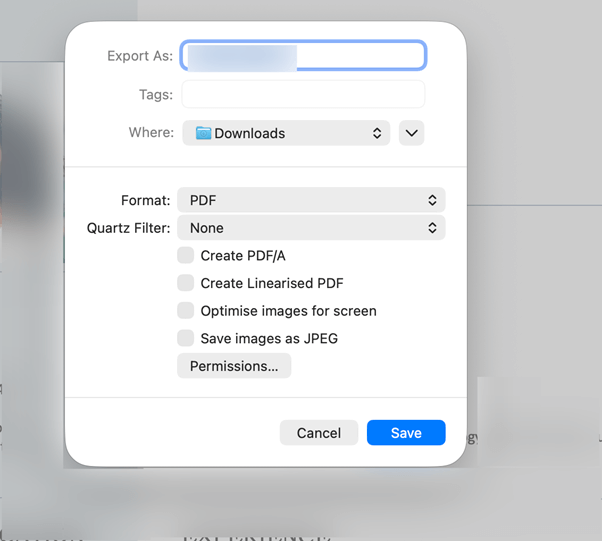
Task: Tick Save images as JPEG checkbox
Action: pyautogui.click(x=185, y=338)
